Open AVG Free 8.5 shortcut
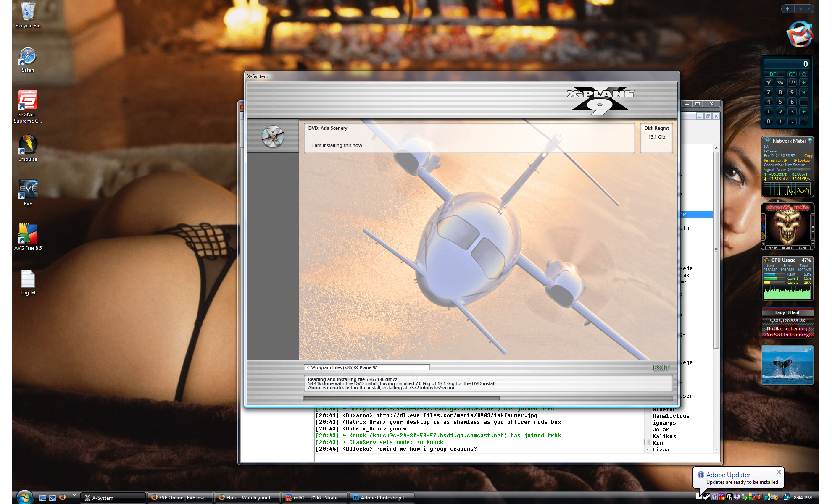Screen dimensions: 832x504 (28, 234)
